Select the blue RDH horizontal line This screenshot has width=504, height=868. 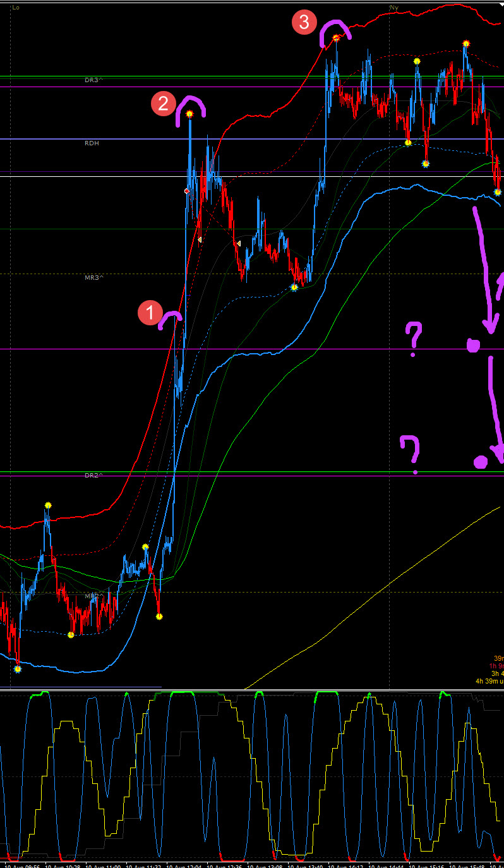point(253,139)
